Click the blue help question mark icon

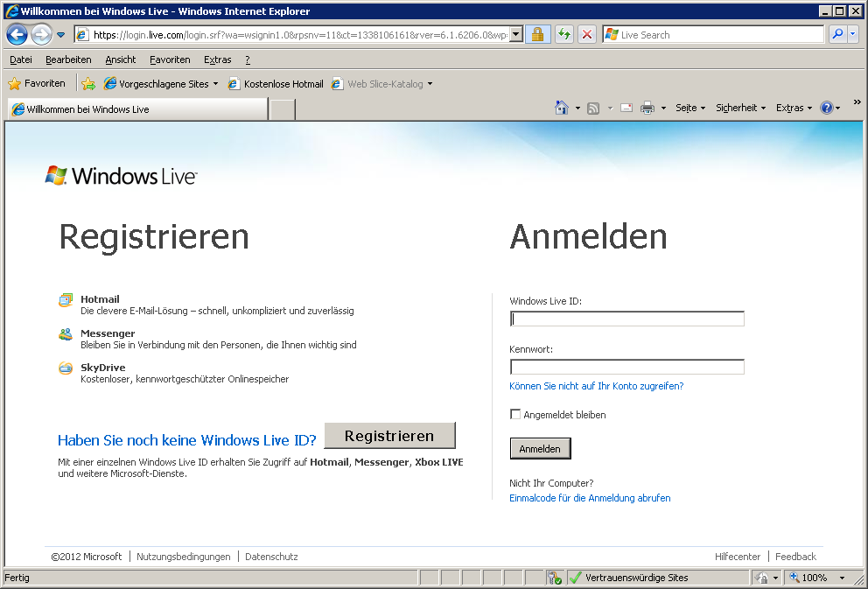point(827,108)
